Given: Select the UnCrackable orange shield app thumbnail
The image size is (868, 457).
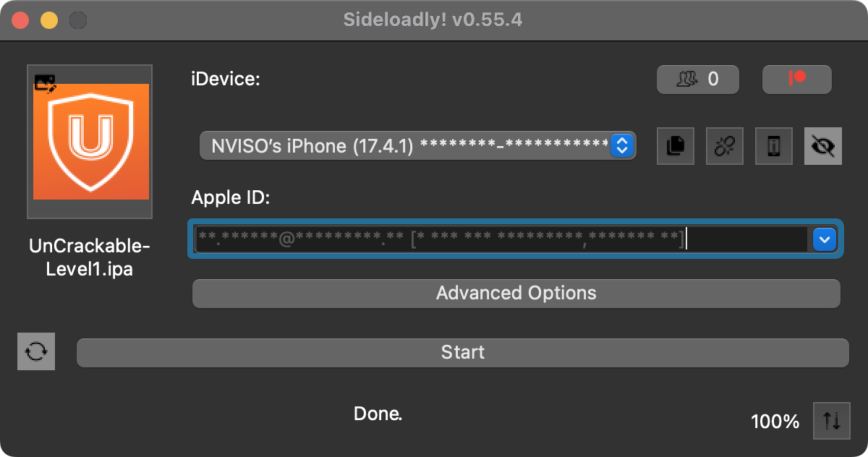Looking at the screenshot, I should tap(90, 142).
